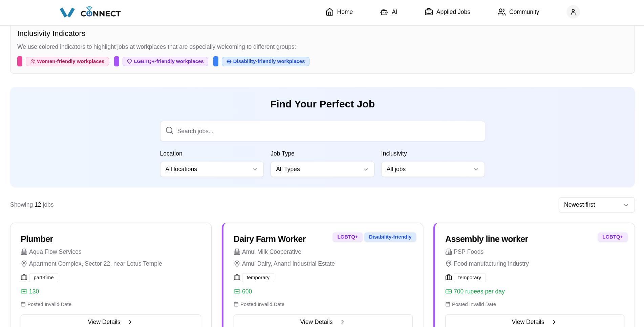Expand the Location dropdown
The width and height of the screenshot is (644, 327).
(212, 169)
